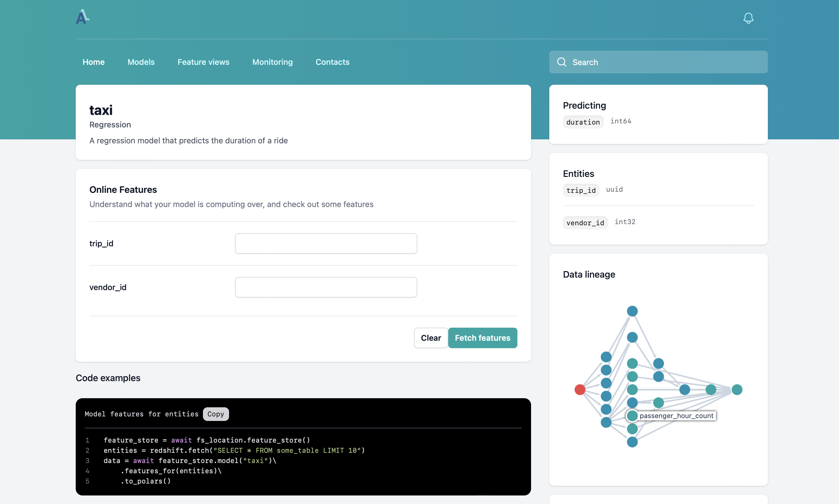Navigate to the Models section
The image size is (839, 504).
(141, 62)
